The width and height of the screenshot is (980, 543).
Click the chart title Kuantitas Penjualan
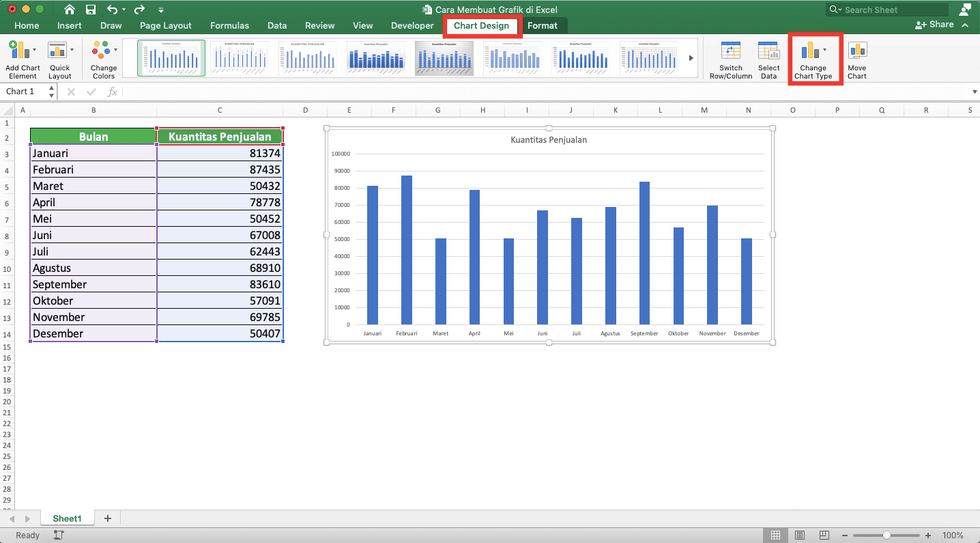click(549, 139)
